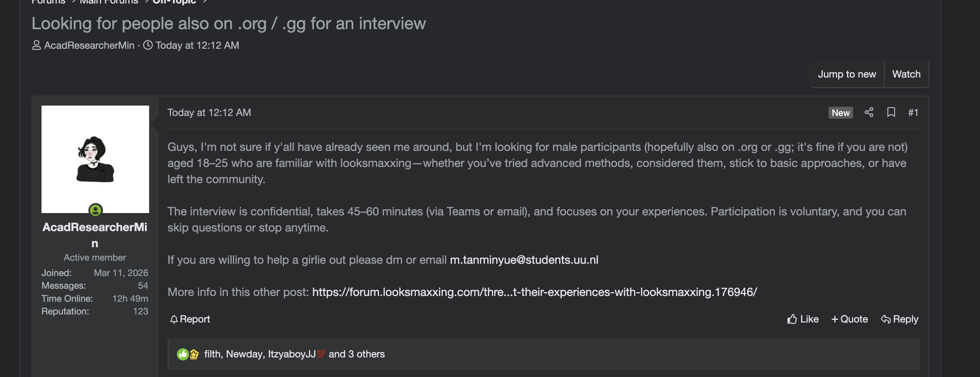980x377 pixels.
Task: Share the post using the share icon
Action: click(x=869, y=112)
